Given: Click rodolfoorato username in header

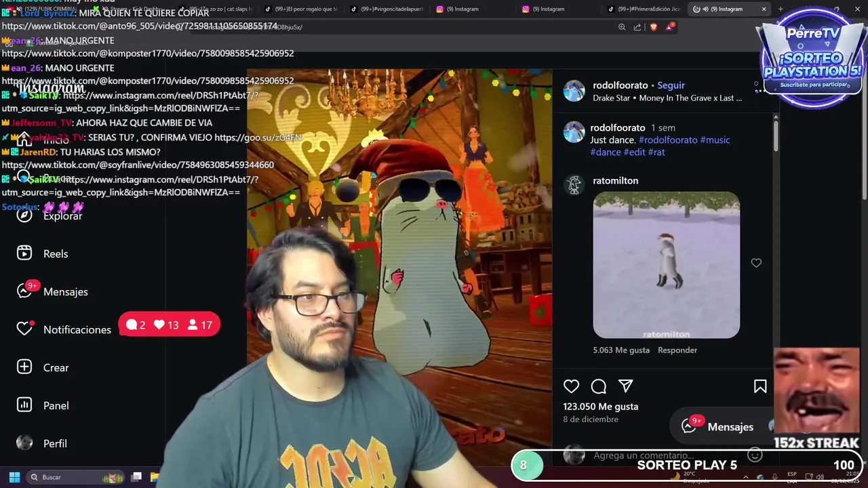Looking at the screenshot, I should point(620,85).
